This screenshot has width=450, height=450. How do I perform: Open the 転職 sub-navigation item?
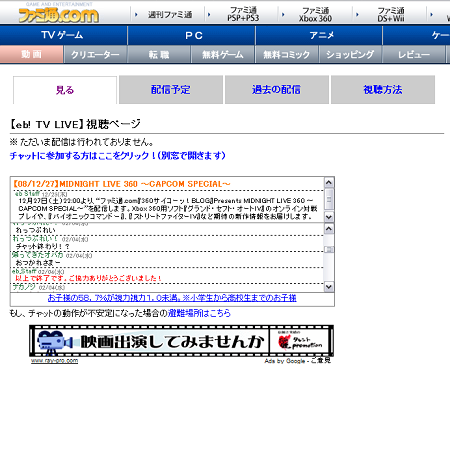159,54
